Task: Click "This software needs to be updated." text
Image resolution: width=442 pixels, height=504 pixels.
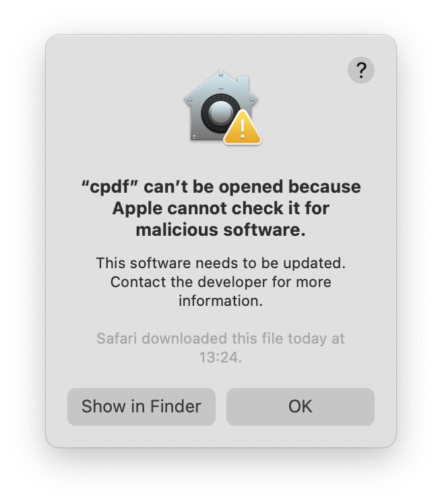Action: (x=221, y=263)
